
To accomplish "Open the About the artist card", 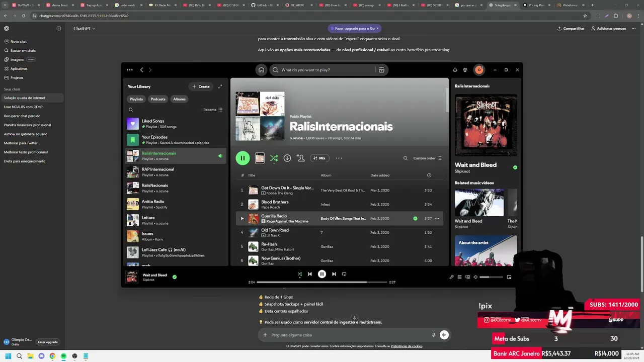I will pyautogui.click(x=486, y=250).
